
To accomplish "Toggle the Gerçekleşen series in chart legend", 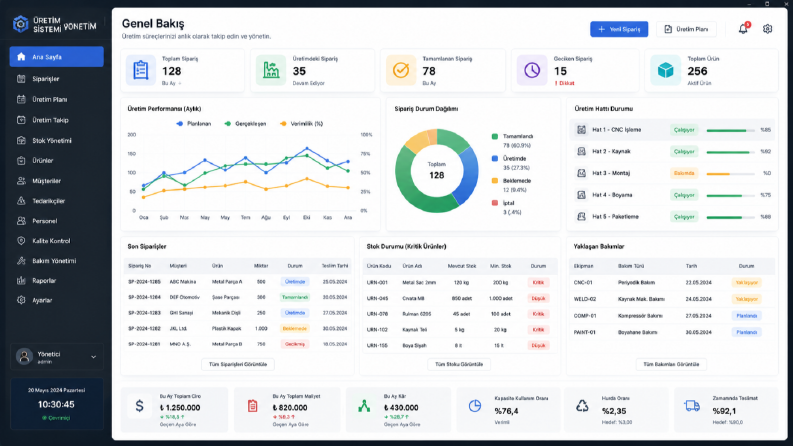I will tap(245, 123).
